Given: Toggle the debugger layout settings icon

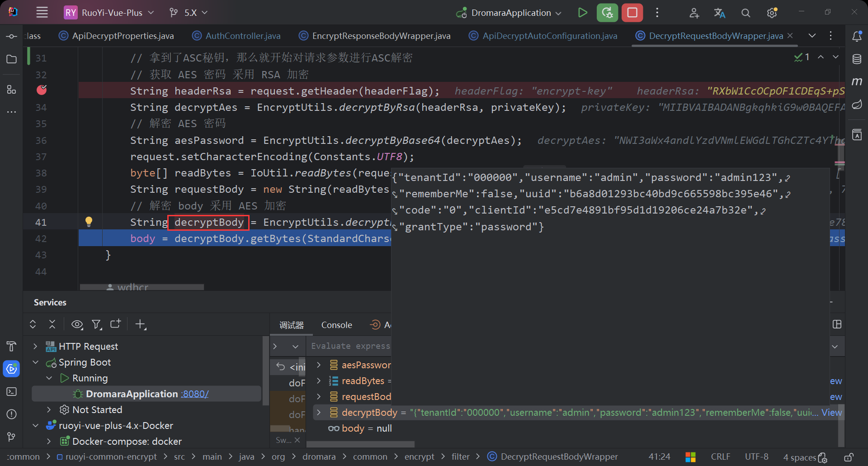Looking at the screenshot, I should coord(837,324).
